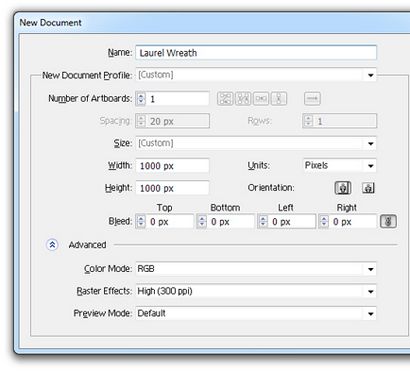Click the New Document title text
410x371 pixels.
coord(50,23)
